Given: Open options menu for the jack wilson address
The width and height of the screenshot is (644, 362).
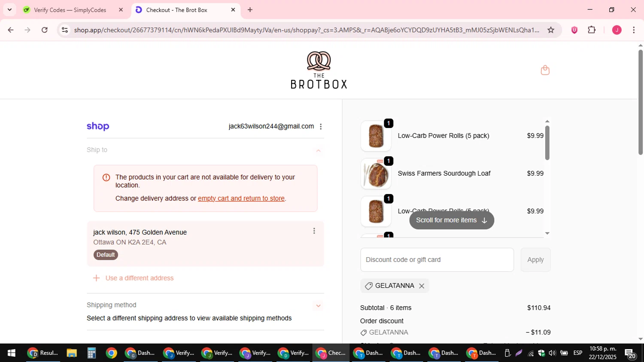Looking at the screenshot, I should [314, 231].
